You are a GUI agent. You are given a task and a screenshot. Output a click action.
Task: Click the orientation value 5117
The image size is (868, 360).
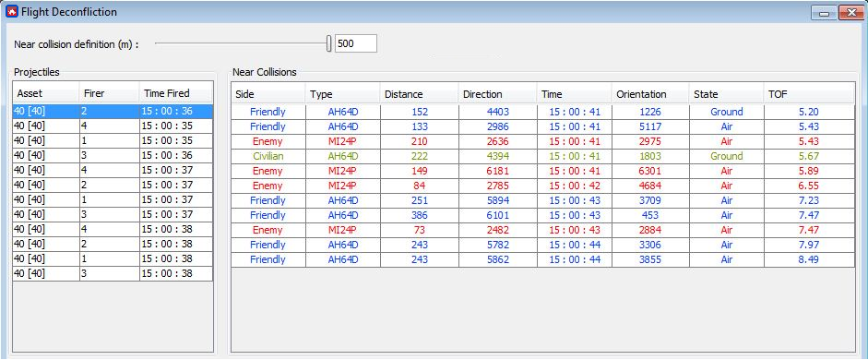tap(650, 126)
